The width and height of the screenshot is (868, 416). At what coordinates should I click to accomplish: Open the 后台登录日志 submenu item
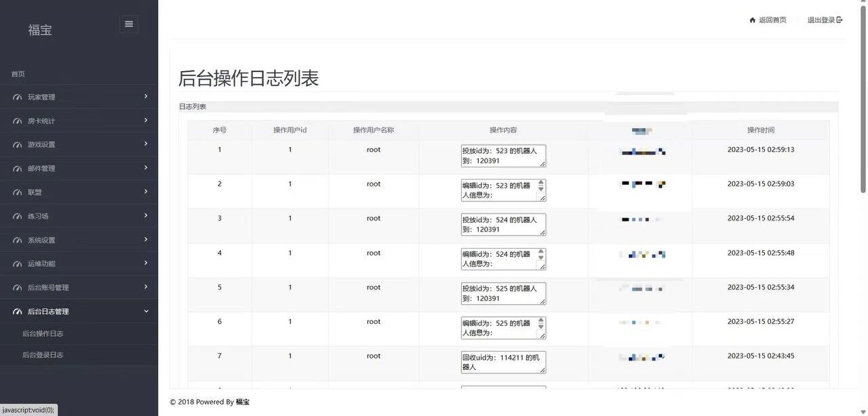click(43, 355)
